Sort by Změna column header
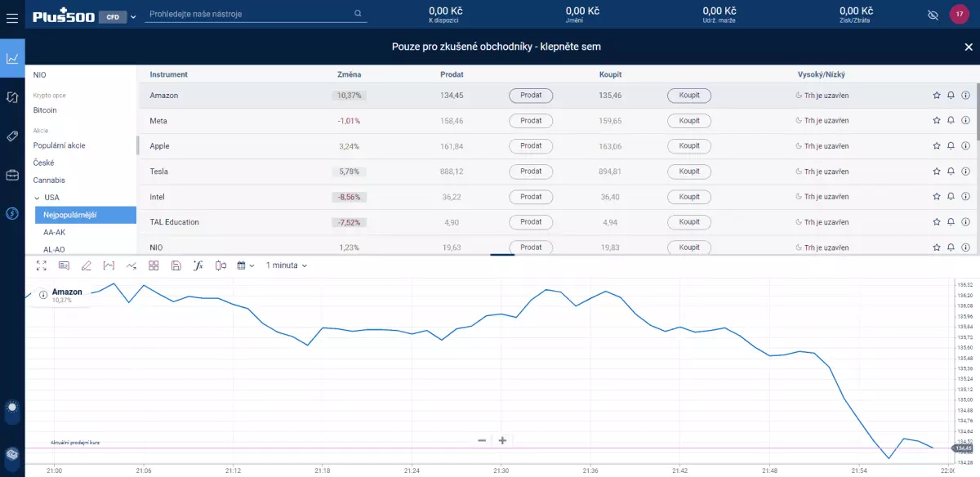 pos(349,74)
